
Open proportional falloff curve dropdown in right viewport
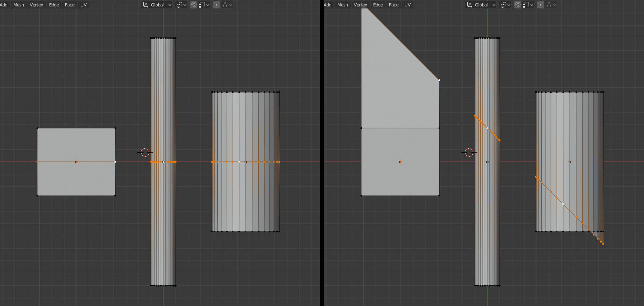551,5
